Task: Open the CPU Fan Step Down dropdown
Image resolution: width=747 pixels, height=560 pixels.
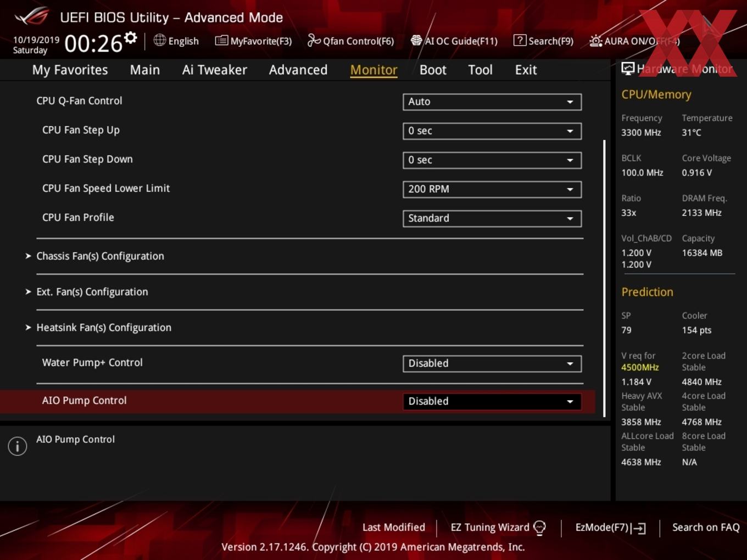Action: [492, 160]
